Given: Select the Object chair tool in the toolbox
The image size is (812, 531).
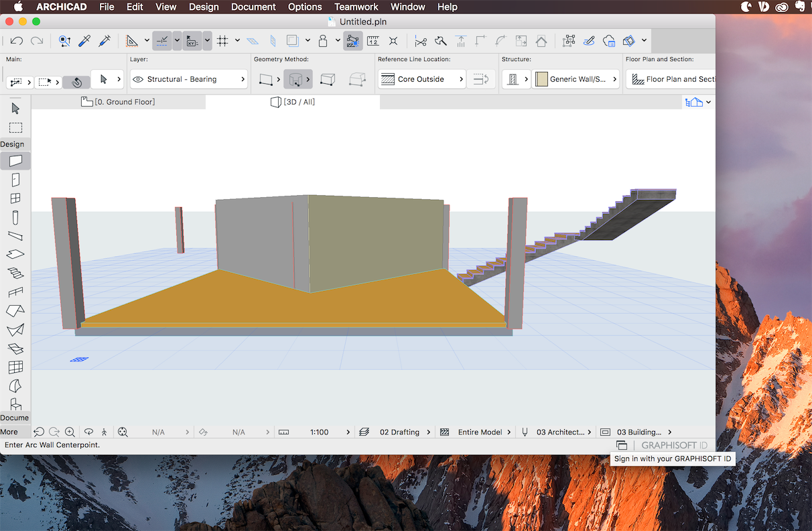Looking at the screenshot, I should point(15,404).
